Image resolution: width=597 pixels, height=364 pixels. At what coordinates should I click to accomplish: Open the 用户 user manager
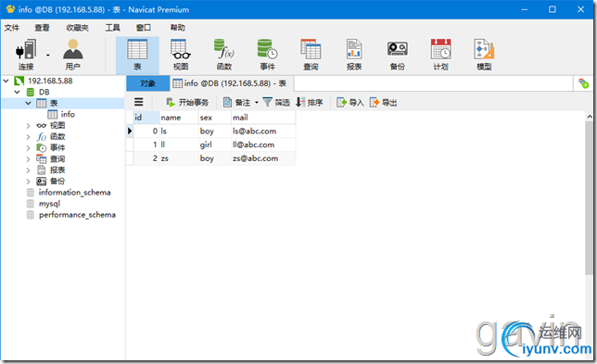click(x=72, y=55)
